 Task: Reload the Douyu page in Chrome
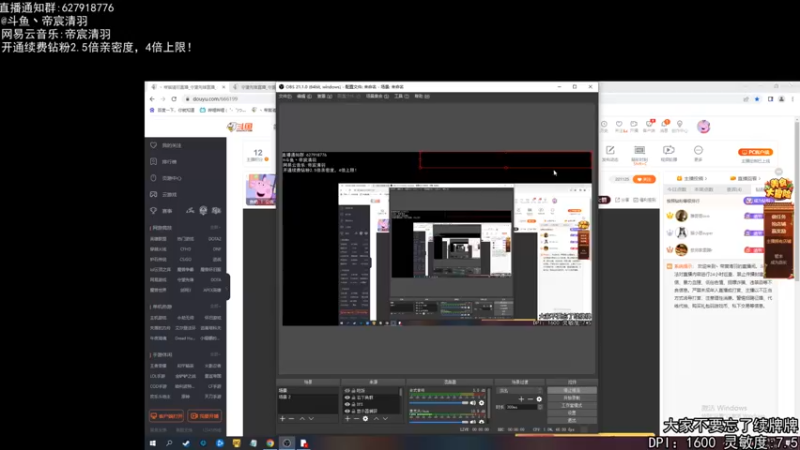[174, 99]
